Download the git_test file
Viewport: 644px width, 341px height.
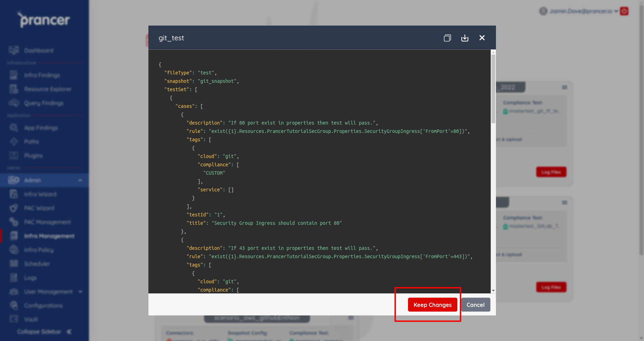(x=465, y=38)
